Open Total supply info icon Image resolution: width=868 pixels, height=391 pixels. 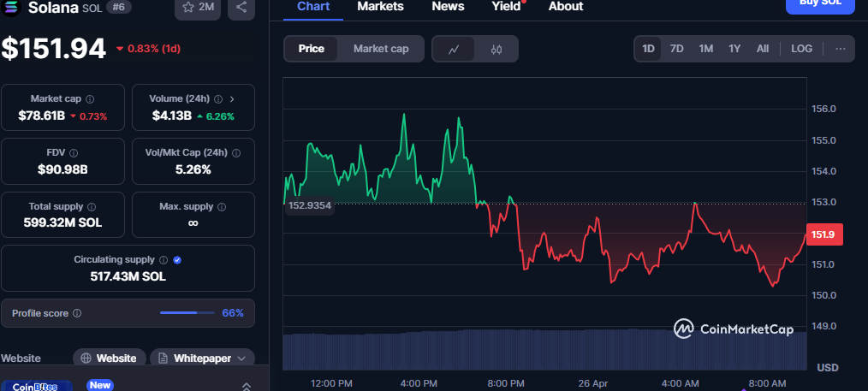click(92, 207)
